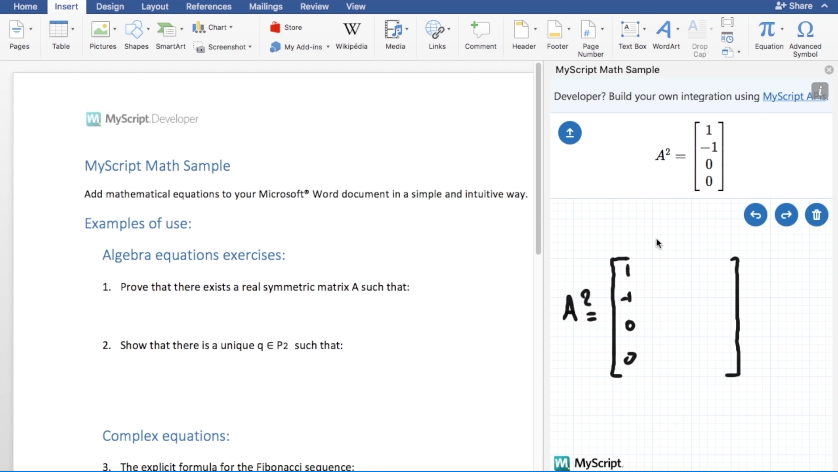
Task: Click the Share button
Action: pyautogui.click(x=795, y=6)
